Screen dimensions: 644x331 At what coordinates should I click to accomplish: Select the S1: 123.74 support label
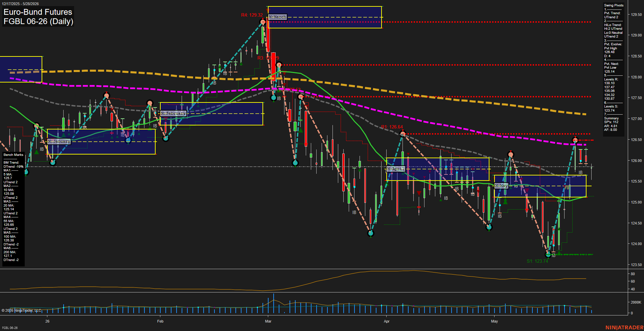(537, 261)
